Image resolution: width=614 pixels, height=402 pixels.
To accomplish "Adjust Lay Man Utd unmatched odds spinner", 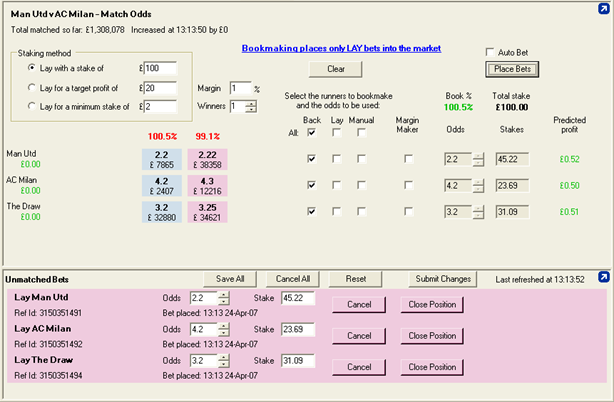I will [x=224, y=298].
